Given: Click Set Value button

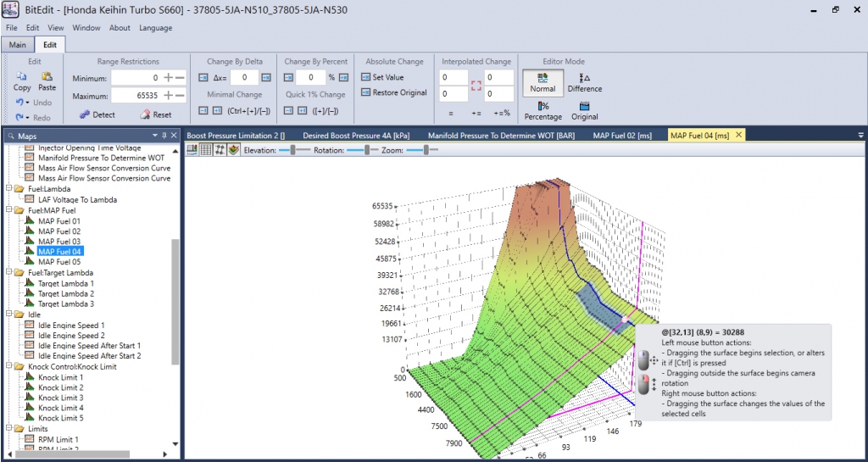Looking at the screenshot, I should (382, 77).
